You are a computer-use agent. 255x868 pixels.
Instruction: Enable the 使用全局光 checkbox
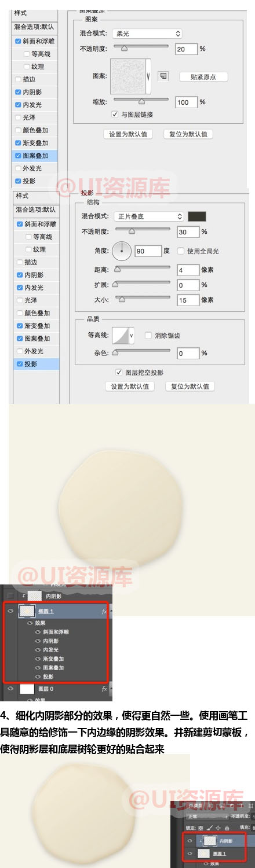coord(181,251)
